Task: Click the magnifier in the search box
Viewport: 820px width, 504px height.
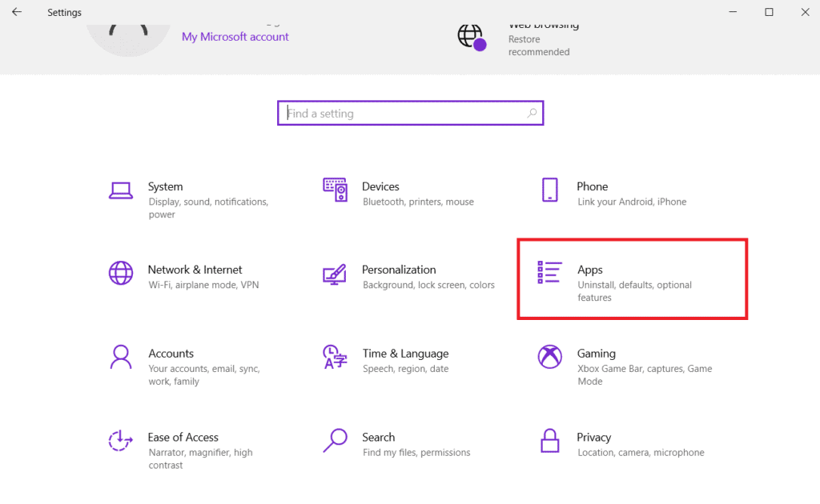Action: 532,114
